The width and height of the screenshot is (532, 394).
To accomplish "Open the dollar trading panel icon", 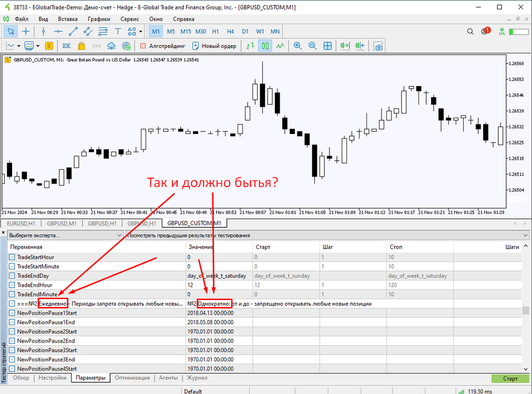I will pyautogui.click(x=49, y=46).
